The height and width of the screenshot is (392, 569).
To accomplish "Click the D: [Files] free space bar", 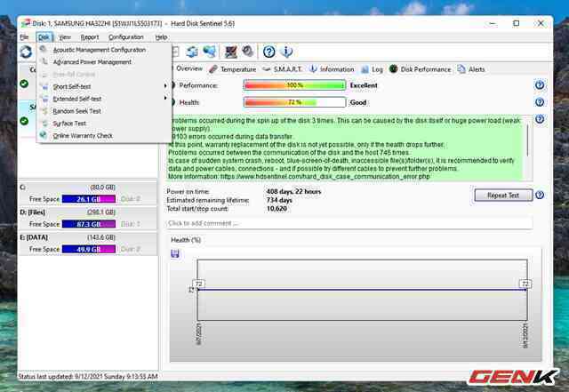I will click(89, 224).
